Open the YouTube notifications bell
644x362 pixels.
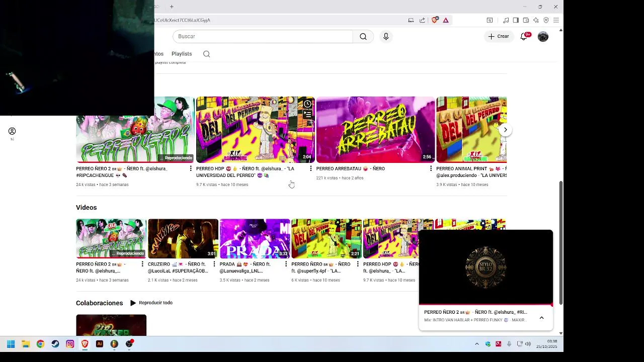pyautogui.click(x=524, y=36)
